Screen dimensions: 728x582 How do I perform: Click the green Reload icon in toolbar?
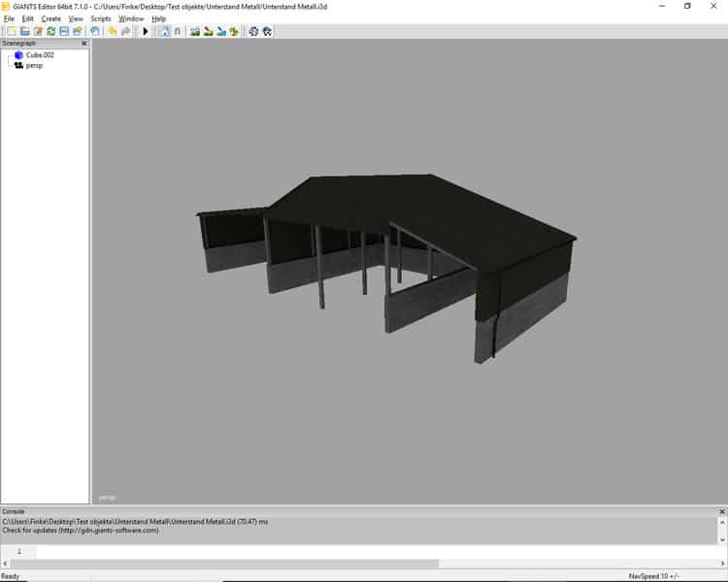tap(50, 31)
